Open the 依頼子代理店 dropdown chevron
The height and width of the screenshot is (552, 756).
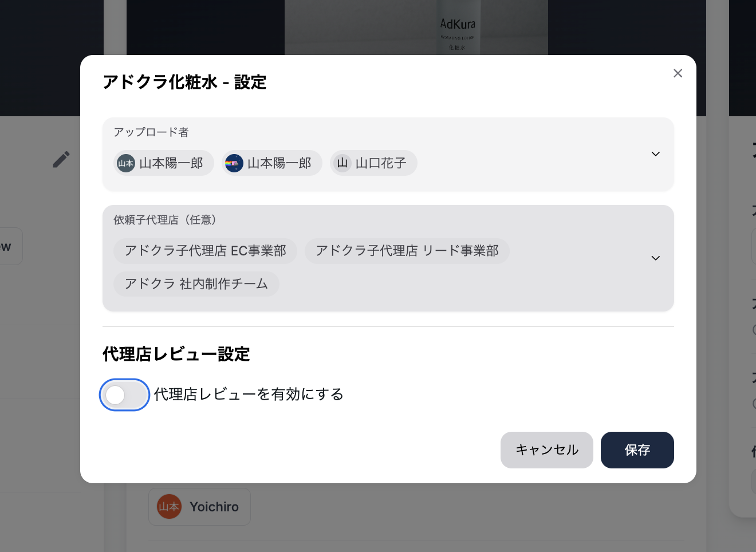pos(655,258)
